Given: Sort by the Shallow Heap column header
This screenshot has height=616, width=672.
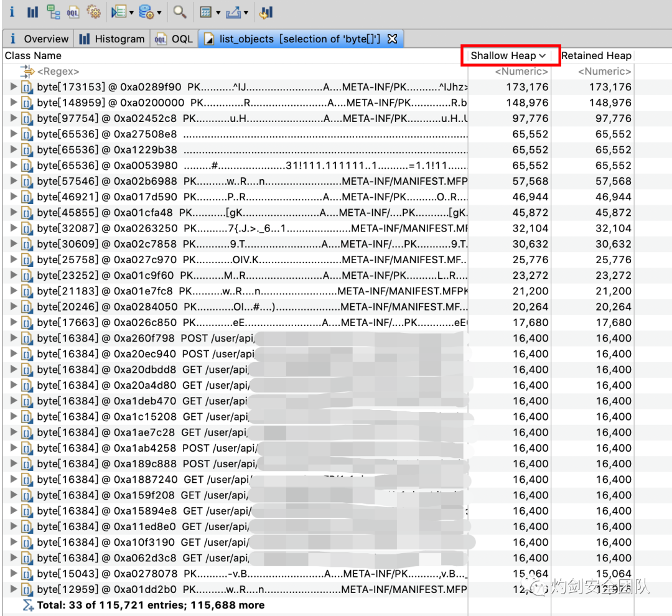Looking at the screenshot, I should [x=508, y=56].
